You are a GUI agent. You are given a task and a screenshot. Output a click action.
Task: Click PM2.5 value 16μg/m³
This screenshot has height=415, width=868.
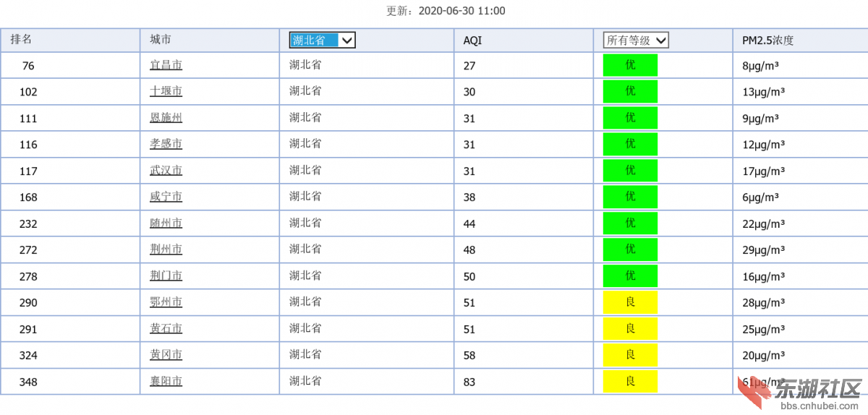point(763,277)
